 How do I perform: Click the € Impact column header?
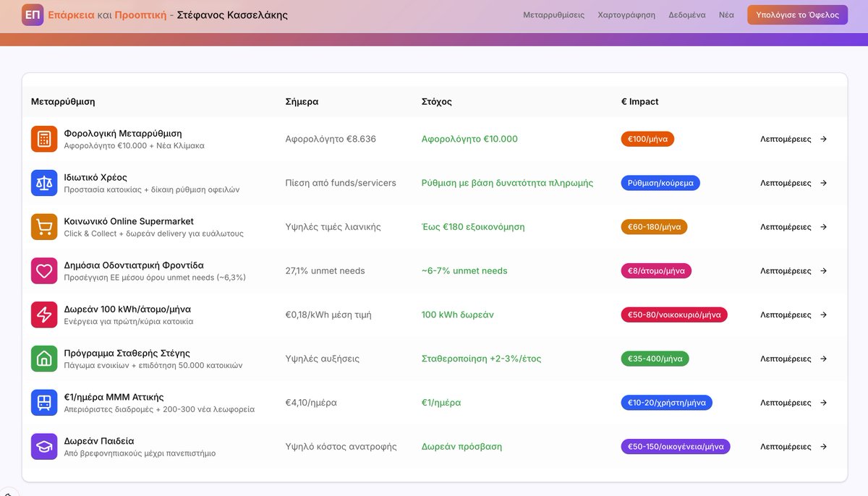pyautogui.click(x=640, y=102)
